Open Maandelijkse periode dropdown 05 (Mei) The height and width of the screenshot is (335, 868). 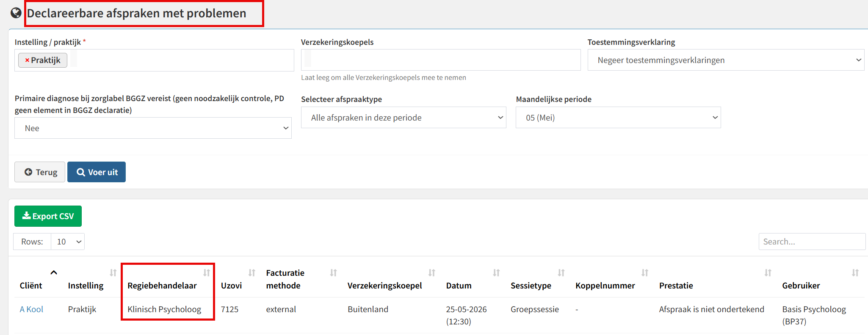618,118
